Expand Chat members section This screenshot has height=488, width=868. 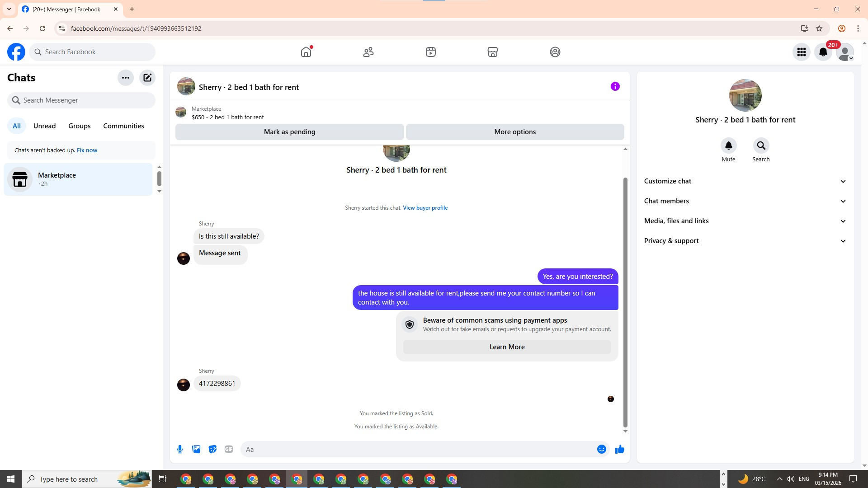point(745,201)
